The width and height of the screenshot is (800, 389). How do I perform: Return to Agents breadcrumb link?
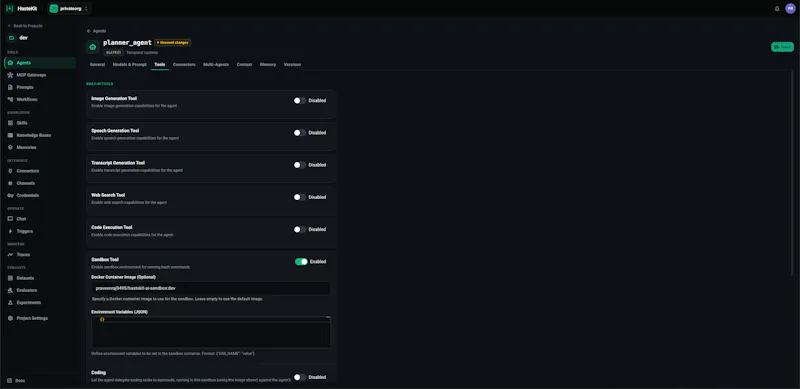point(96,31)
